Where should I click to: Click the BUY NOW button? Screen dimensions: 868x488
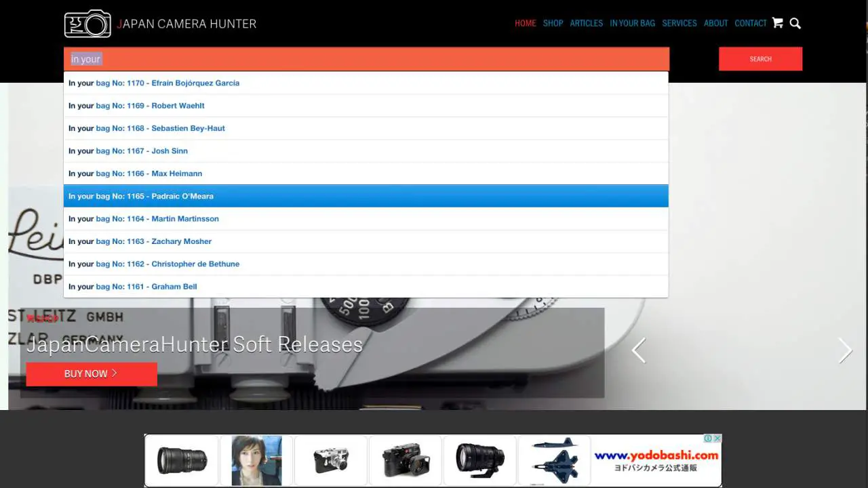click(x=92, y=374)
